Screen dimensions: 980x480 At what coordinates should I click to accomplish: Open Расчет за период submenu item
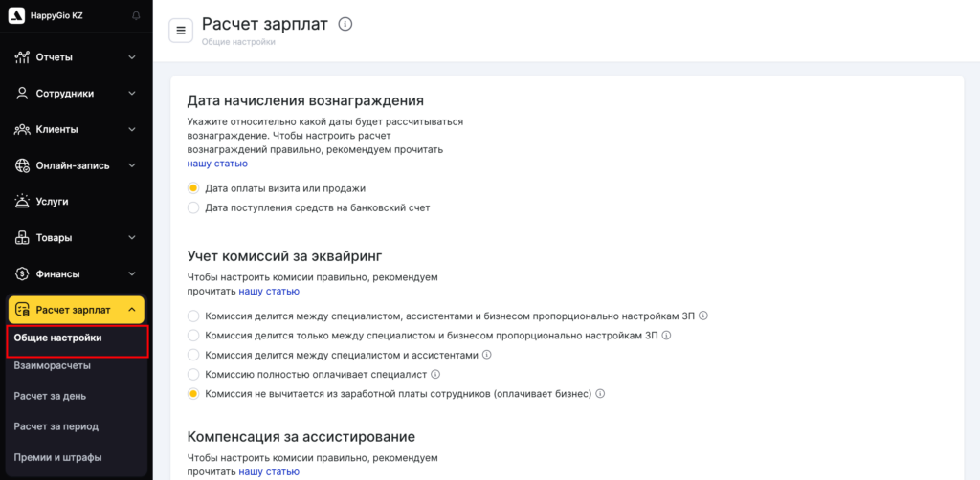[x=56, y=426]
